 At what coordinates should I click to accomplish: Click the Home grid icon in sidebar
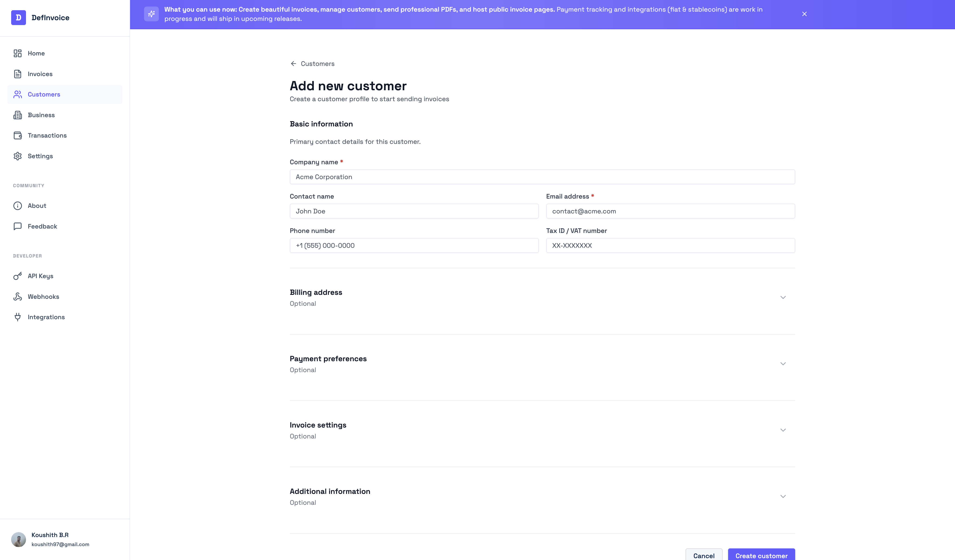[x=17, y=53]
